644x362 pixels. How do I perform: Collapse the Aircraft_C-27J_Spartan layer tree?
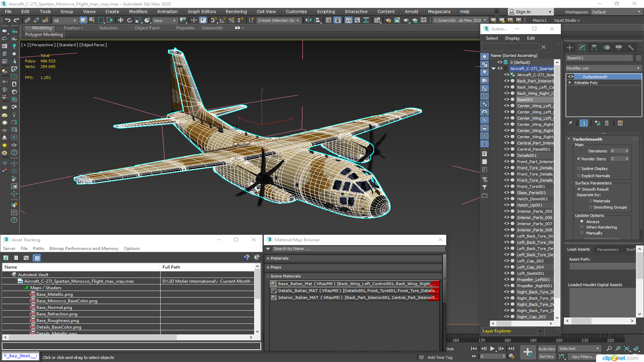(x=493, y=68)
